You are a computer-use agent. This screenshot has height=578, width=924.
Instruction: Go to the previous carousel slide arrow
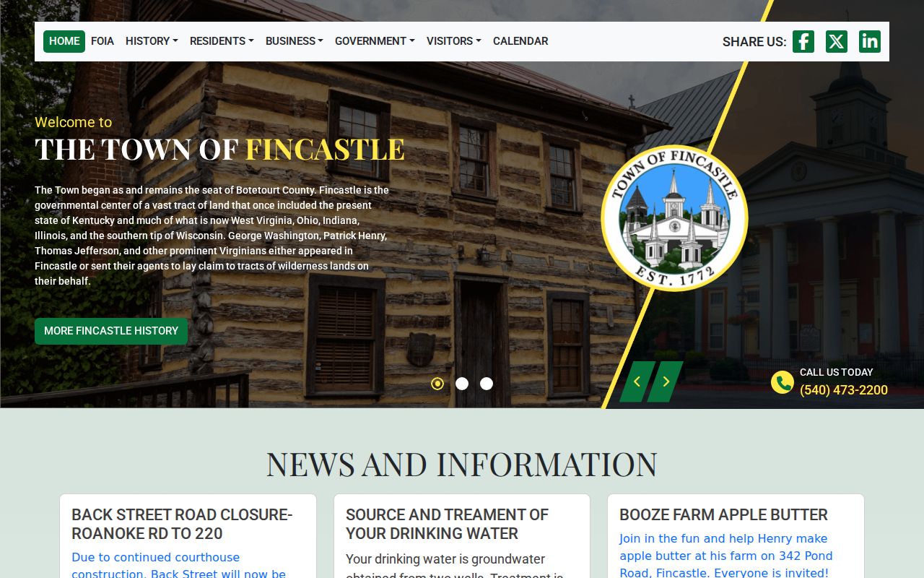click(x=637, y=381)
